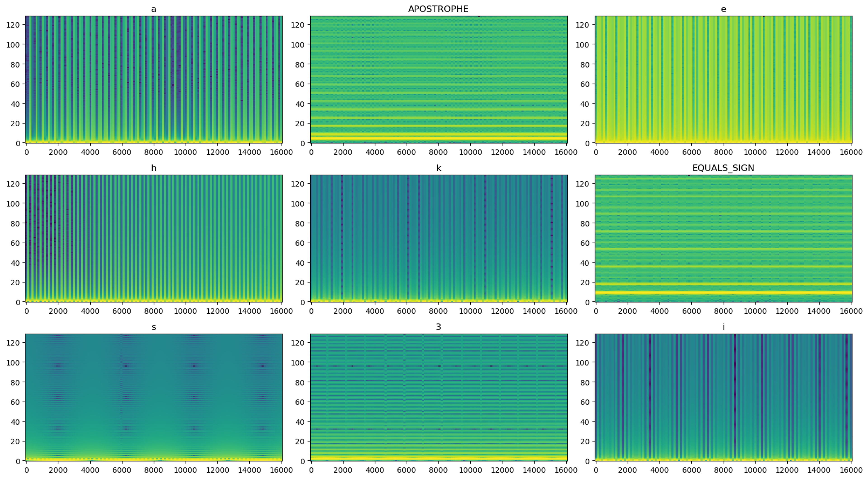Click x-axis label 8000 under 'a' plot
The width and height of the screenshot is (868, 479).
pyautogui.click(x=153, y=152)
